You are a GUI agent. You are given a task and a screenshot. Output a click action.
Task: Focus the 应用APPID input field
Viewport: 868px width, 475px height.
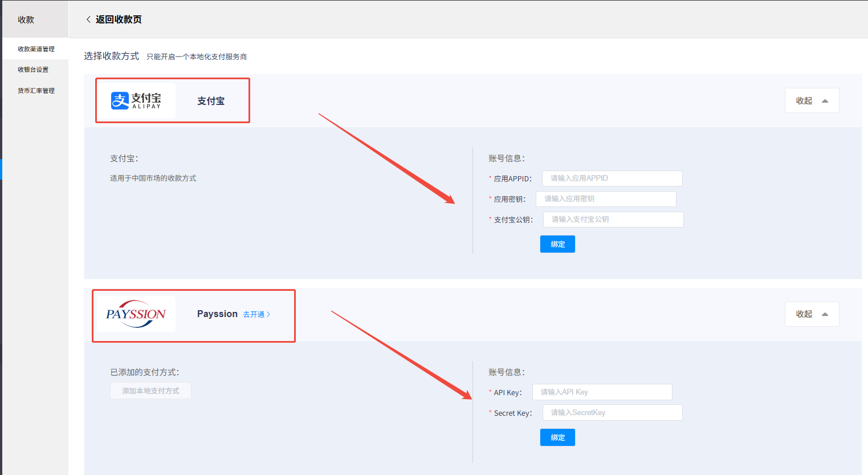click(612, 178)
